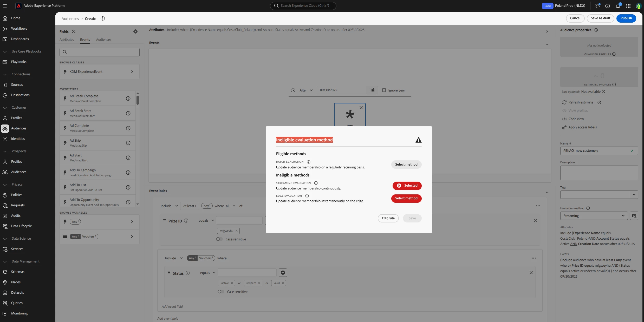Enable the Ignore year checkbox
This screenshot has width=644, height=322.
pos(384,90)
